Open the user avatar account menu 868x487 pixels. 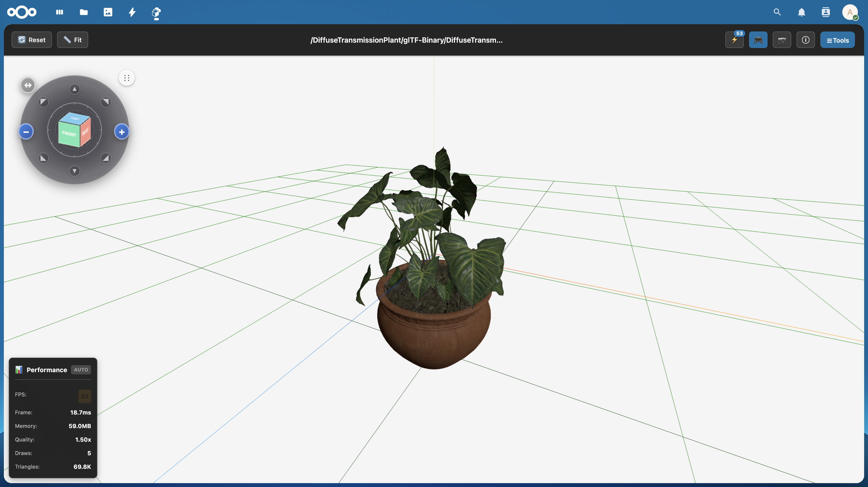pyautogui.click(x=849, y=12)
